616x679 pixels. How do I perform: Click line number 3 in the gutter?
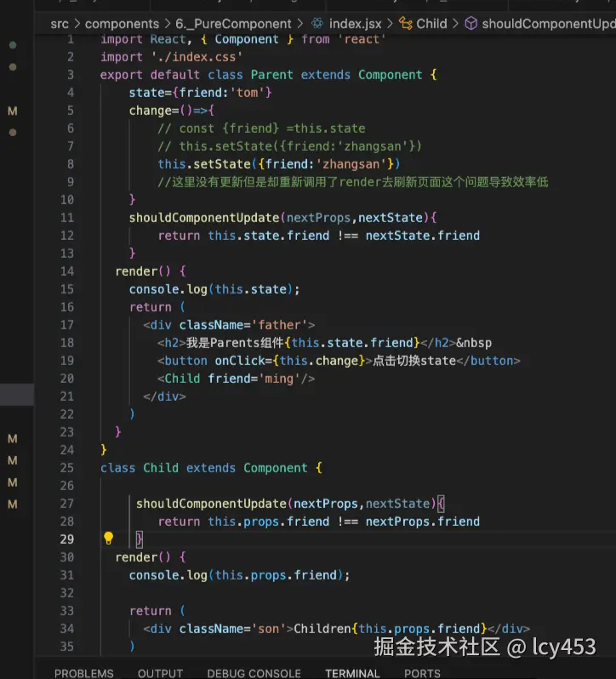point(71,75)
